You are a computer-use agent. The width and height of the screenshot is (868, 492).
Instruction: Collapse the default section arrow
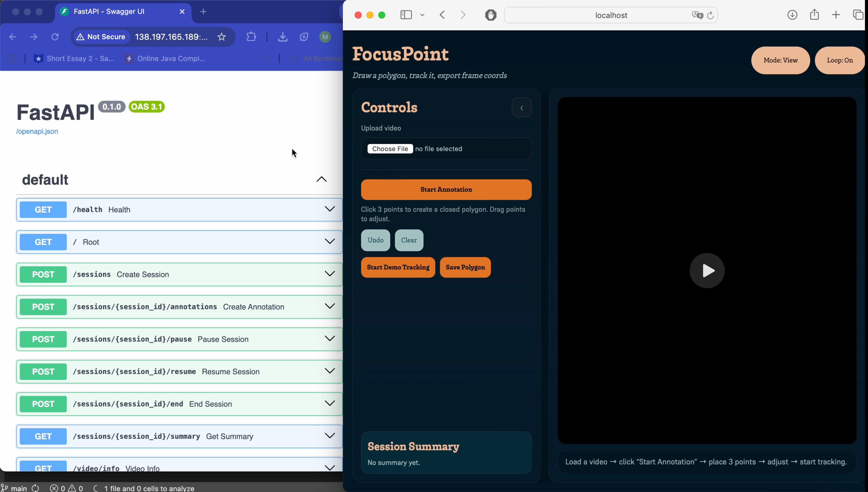[x=321, y=179]
